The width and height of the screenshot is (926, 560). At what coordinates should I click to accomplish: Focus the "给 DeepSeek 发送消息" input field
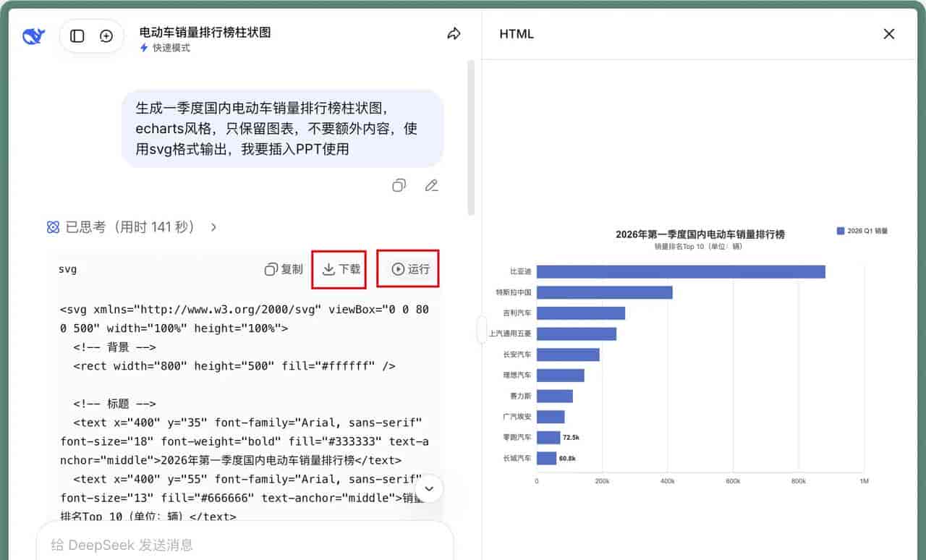tap(245, 545)
